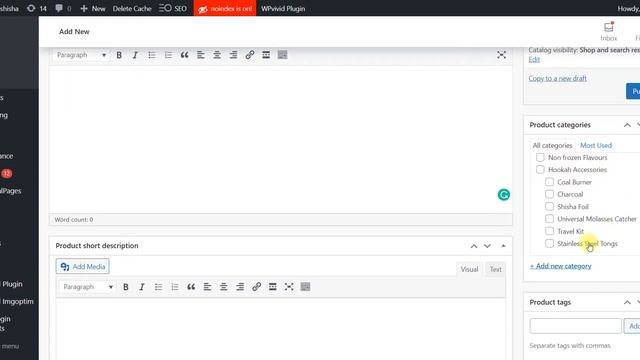The width and height of the screenshot is (640, 360).
Task: Check the Stainless Steel Tongs category
Action: point(549,243)
